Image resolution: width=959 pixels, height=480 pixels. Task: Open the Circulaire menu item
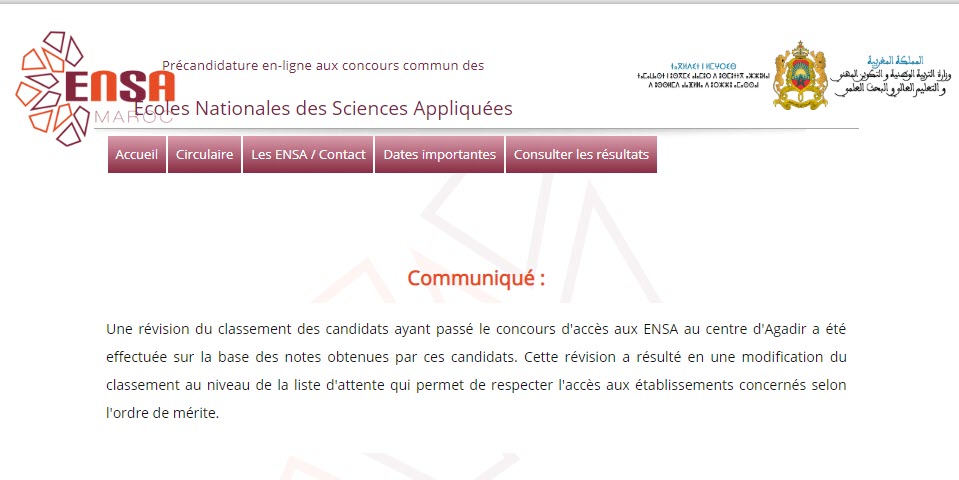point(204,155)
